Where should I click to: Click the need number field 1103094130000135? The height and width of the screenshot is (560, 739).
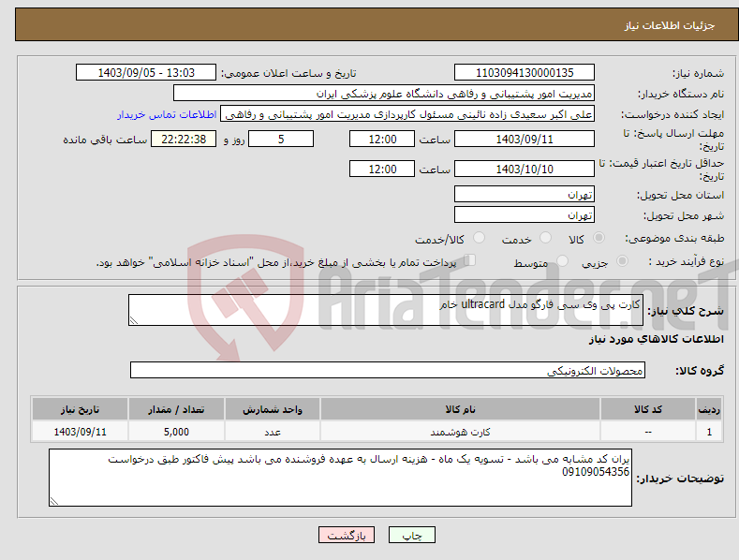pyautogui.click(x=525, y=73)
